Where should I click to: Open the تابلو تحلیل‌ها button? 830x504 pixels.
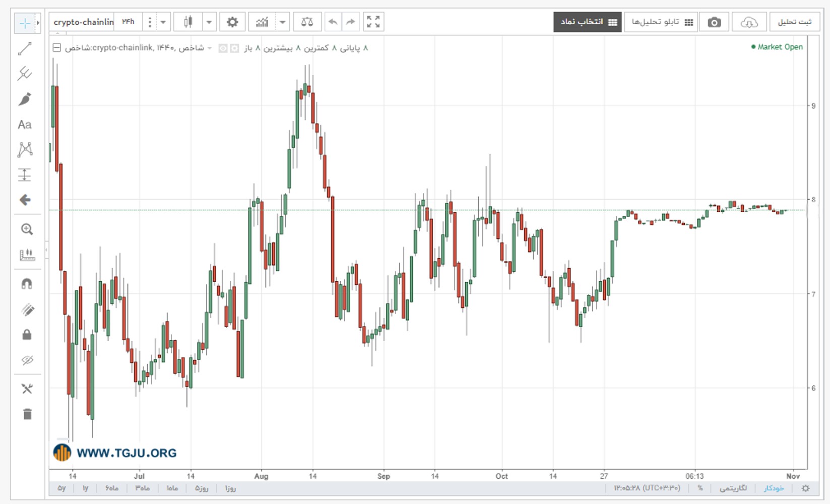pos(661,22)
